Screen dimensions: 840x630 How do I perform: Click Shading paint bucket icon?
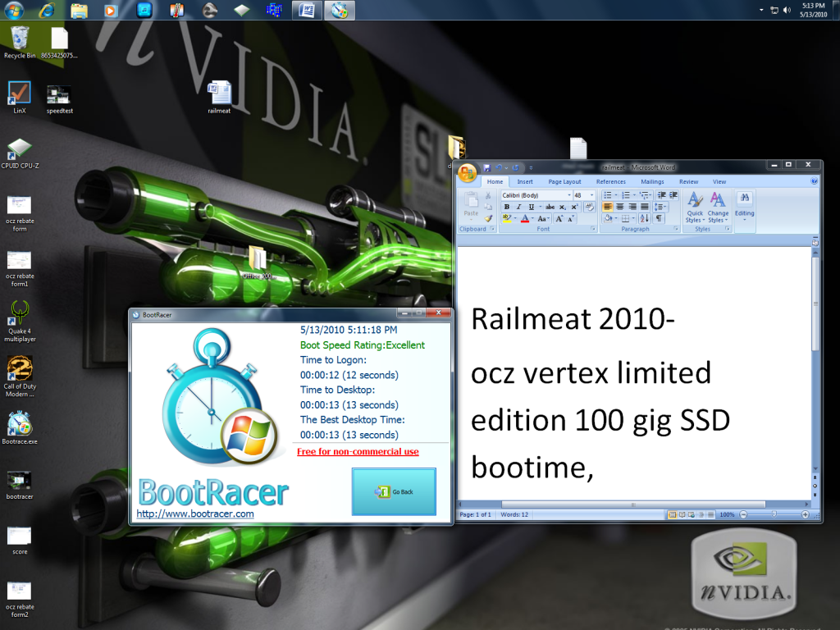point(608,218)
